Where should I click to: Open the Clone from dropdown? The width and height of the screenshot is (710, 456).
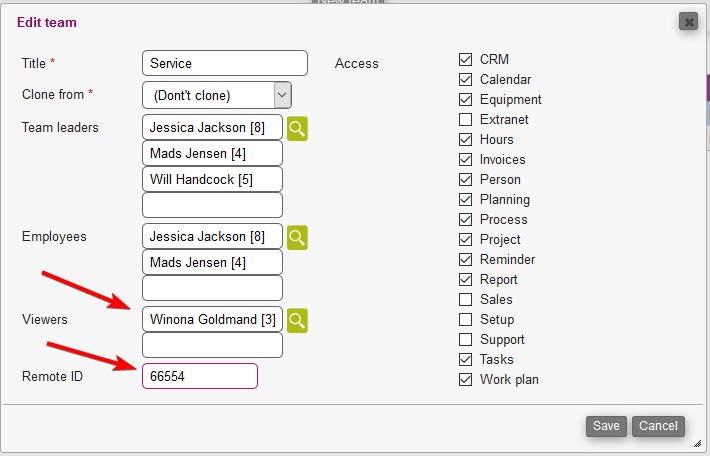coord(217,95)
